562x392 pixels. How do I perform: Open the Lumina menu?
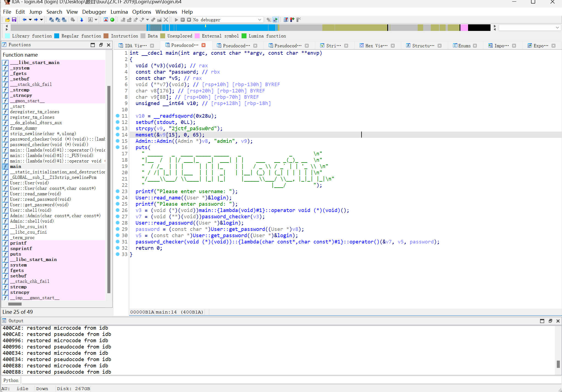pyautogui.click(x=119, y=12)
